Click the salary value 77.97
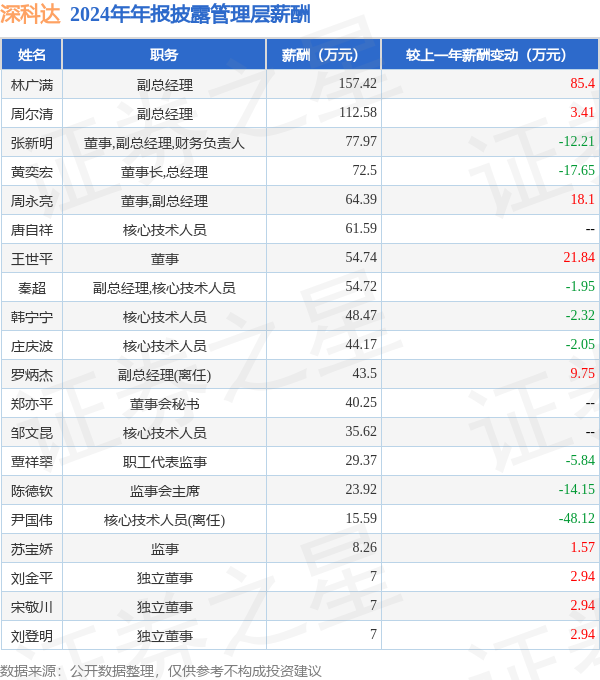 (x=361, y=141)
